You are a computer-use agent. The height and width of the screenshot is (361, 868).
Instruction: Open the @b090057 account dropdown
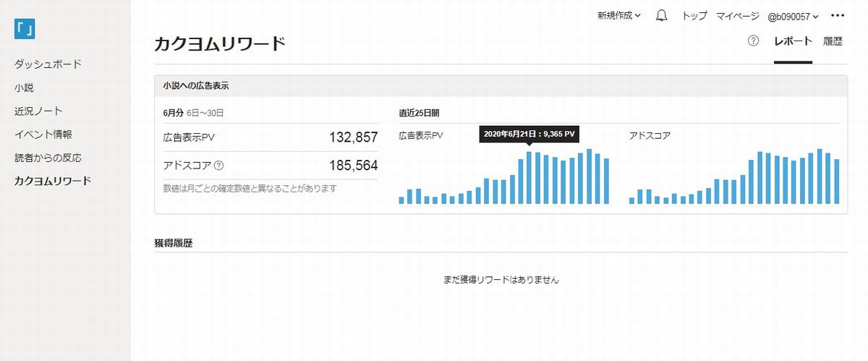click(x=793, y=16)
